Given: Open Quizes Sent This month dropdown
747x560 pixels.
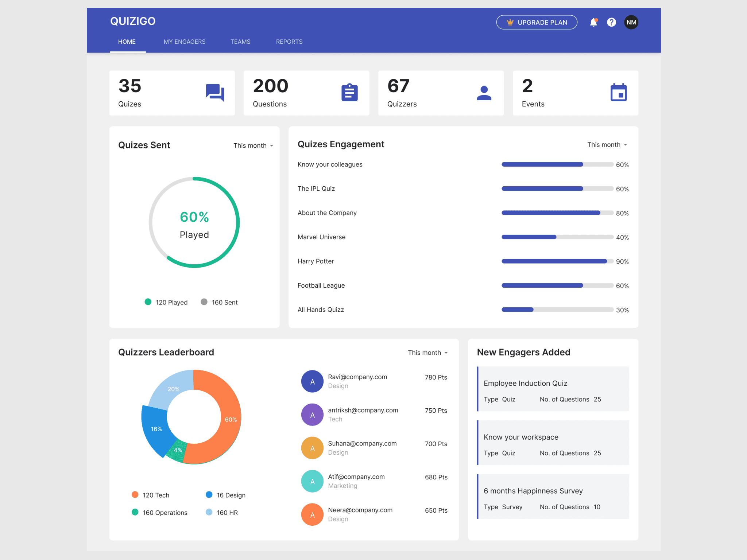Looking at the screenshot, I should pyautogui.click(x=253, y=145).
